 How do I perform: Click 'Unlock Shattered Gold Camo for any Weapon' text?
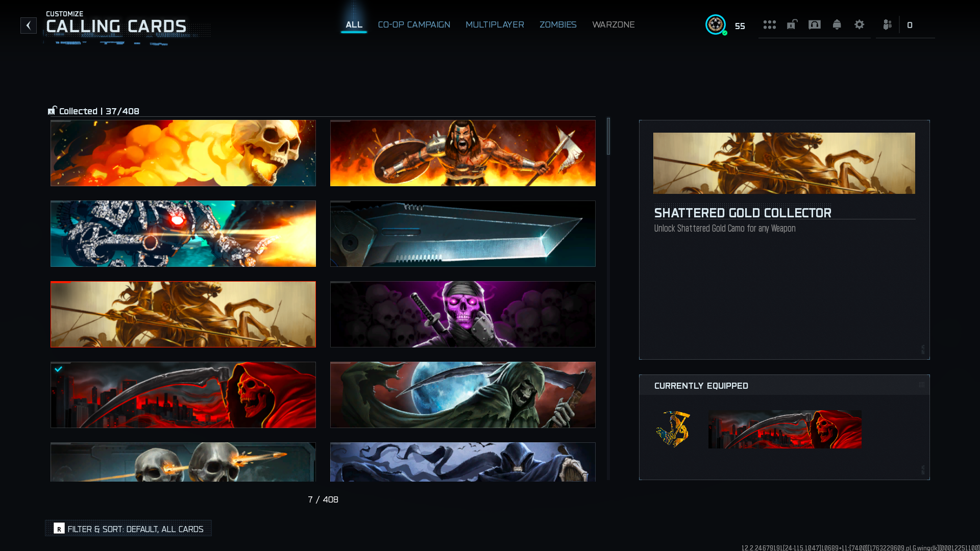tap(725, 229)
